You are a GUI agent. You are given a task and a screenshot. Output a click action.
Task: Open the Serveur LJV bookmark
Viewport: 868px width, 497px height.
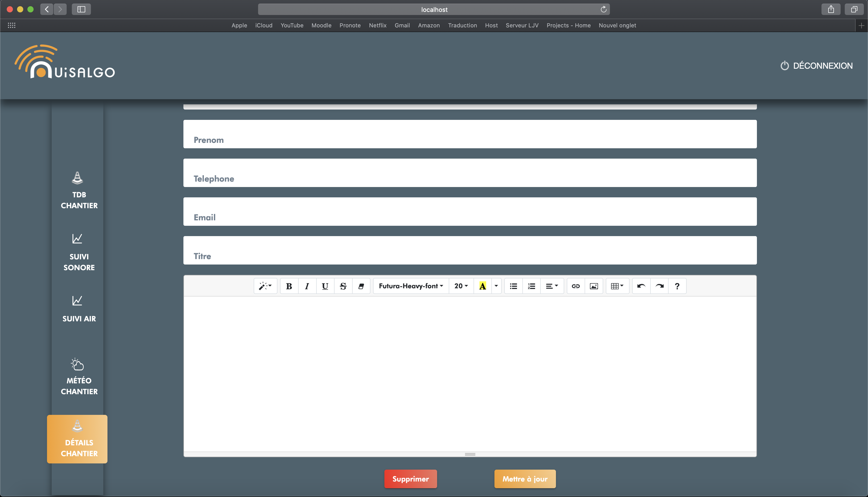[x=522, y=25]
